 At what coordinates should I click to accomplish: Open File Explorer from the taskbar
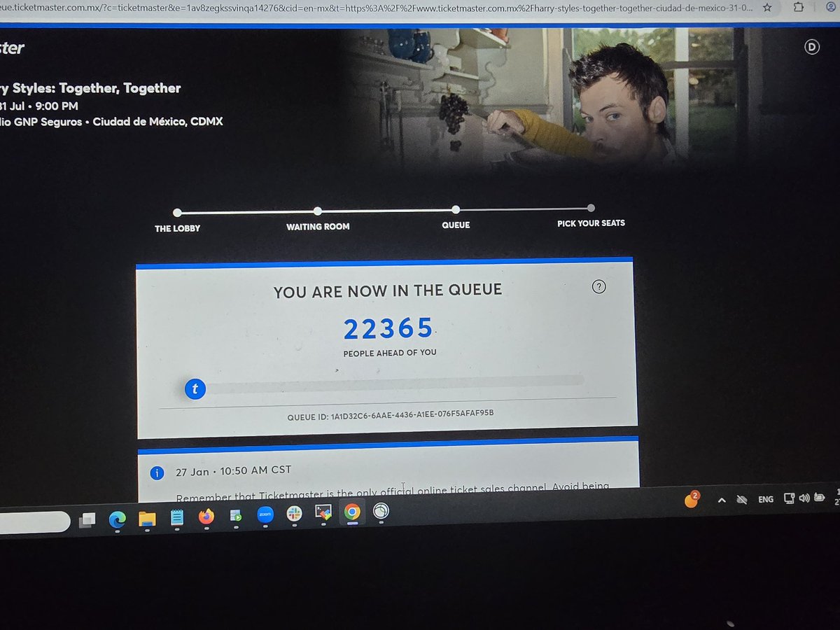(x=147, y=519)
